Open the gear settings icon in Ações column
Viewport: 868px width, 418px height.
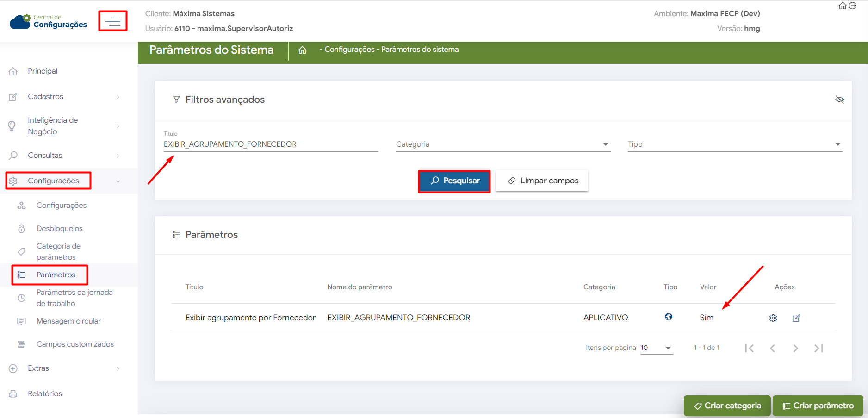773,318
